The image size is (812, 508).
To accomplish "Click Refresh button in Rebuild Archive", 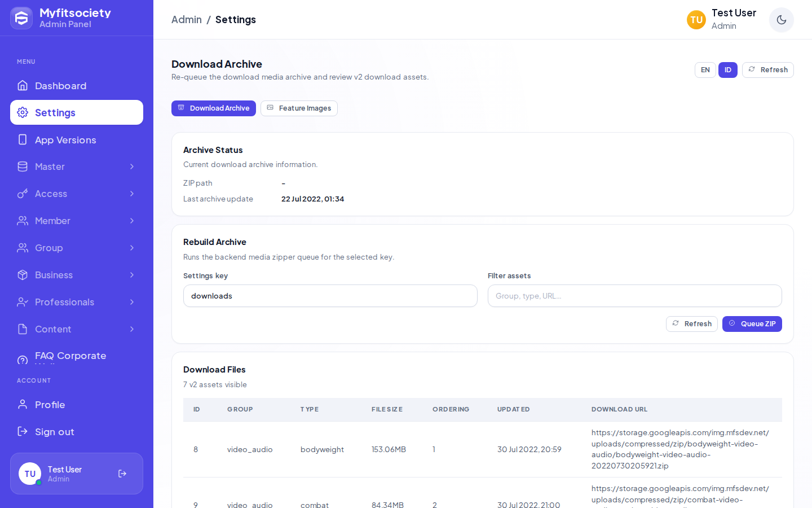I will 692,324.
